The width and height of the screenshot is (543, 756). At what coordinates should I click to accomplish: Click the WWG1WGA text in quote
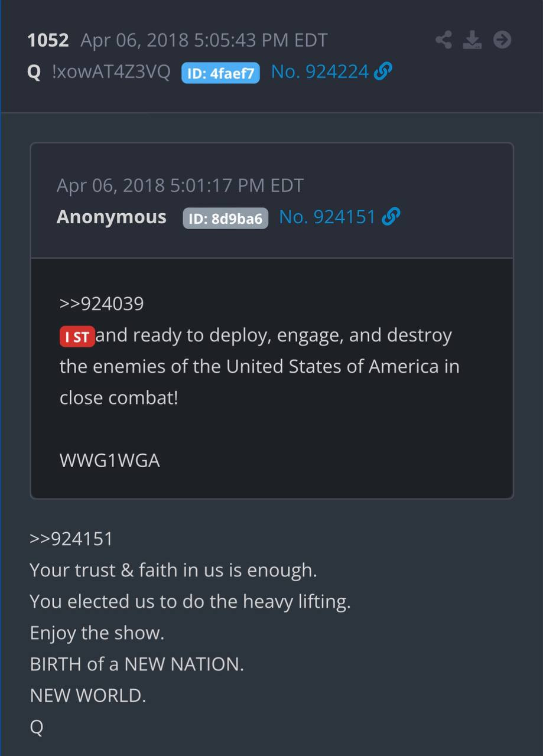pos(110,461)
